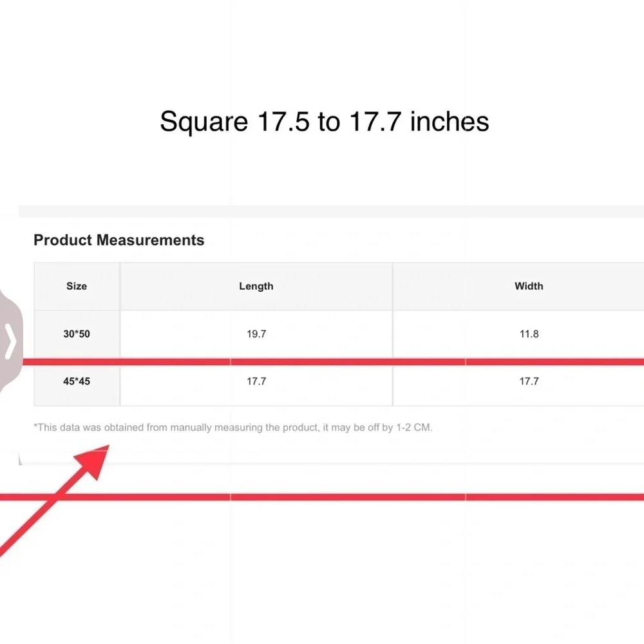Click the 45*45 size row label
This screenshot has width=644, height=644.
(x=77, y=381)
